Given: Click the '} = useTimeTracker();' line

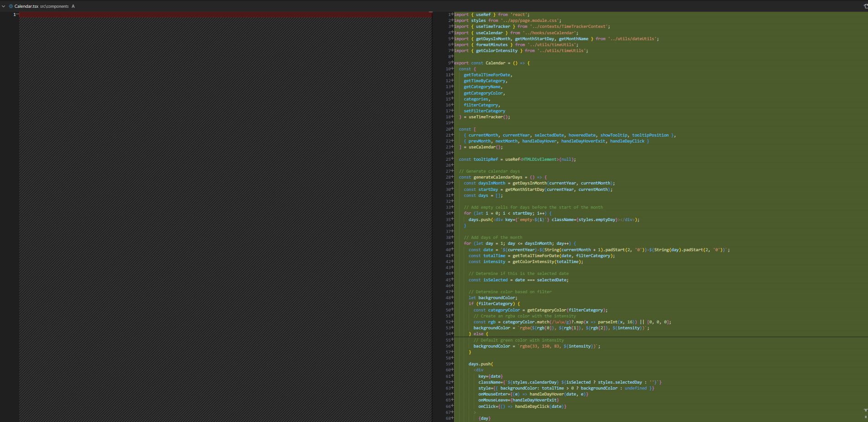Looking at the screenshot, I should [x=485, y=117].
